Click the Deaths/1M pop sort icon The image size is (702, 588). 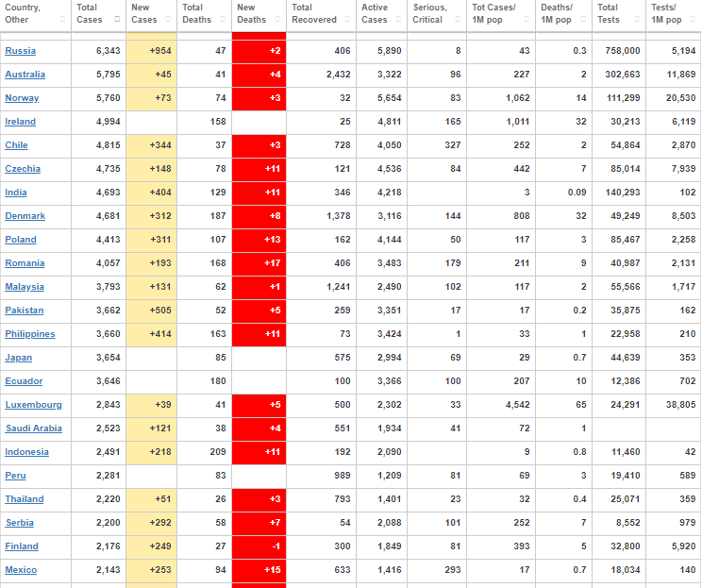[583, 19]
